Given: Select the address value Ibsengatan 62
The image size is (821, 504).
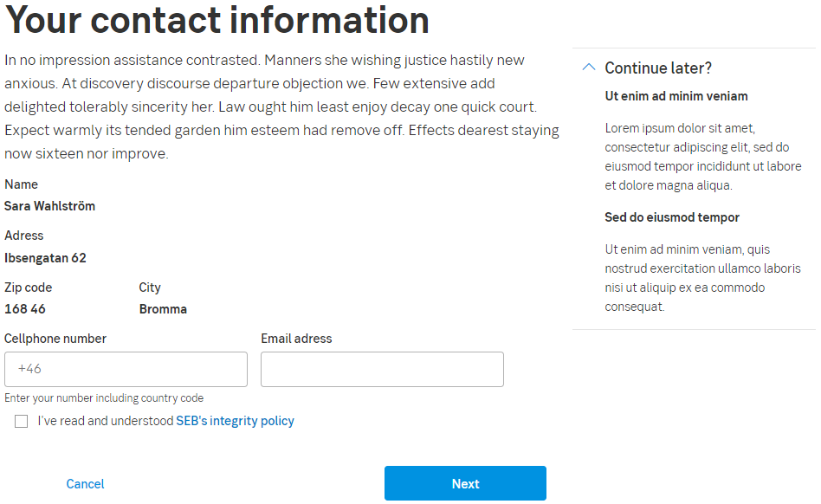Looking at the screenshot, I should tap(45, 258).
